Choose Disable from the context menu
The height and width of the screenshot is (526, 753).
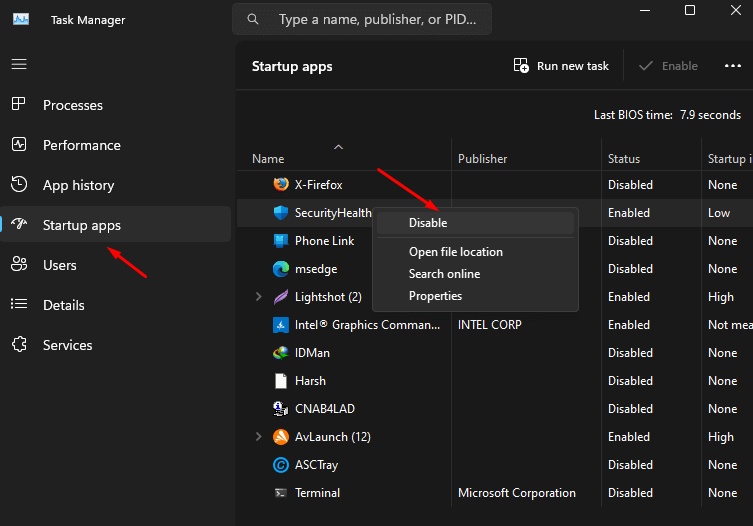point(428,223)
